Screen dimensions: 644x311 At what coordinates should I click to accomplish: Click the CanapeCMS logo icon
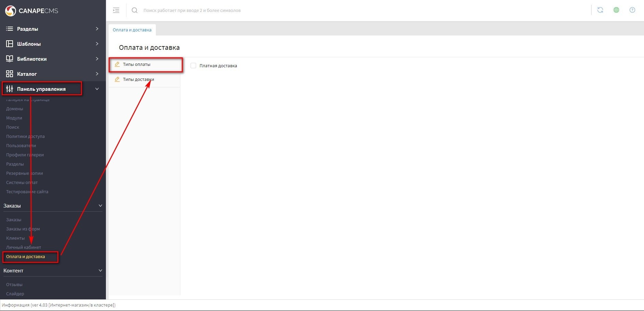pyautogui.click(x=10, y=11)
